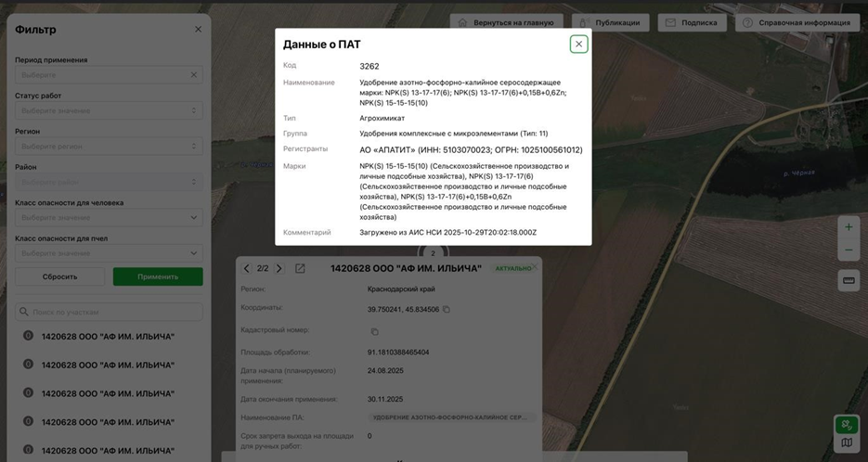Toggle the green satellite view button
Screen dimensions: 868x462
(847, 425)
